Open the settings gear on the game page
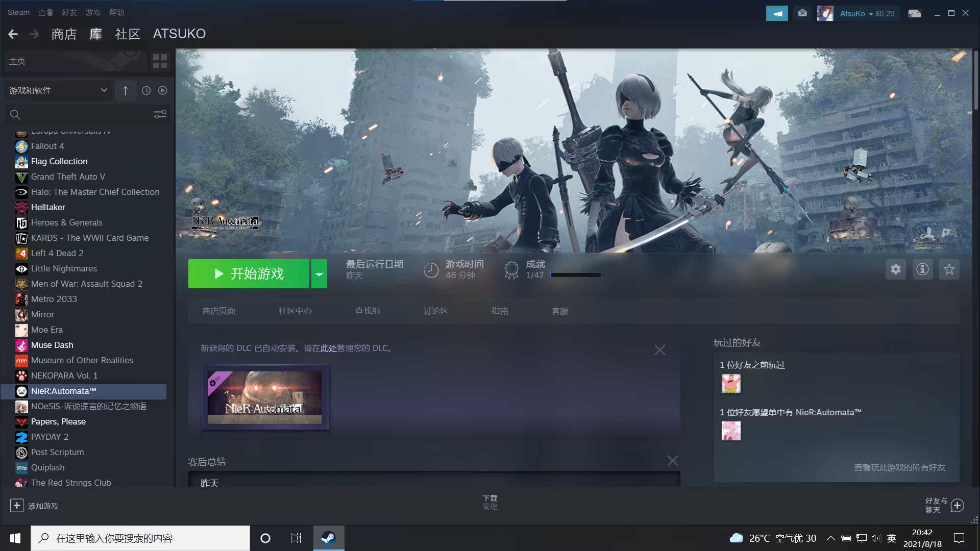The width and height of the screenshot is (980, 551). coord(895,269)
